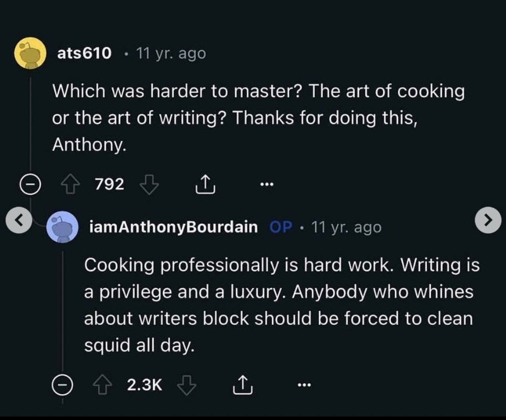Open ats610 user profile
Viewport: 506px width, 420px height.
click(84, 53)
